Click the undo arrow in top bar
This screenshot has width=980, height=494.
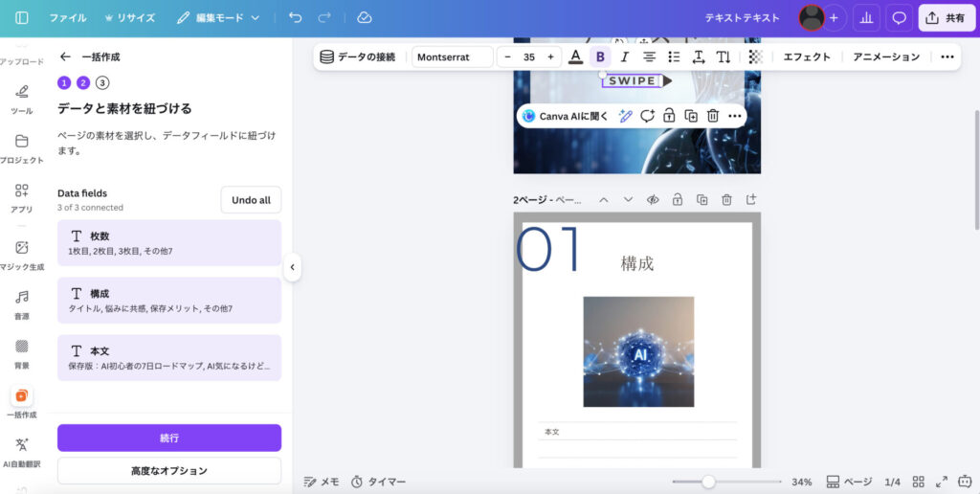pyautogui.click(x=295, y=18)
